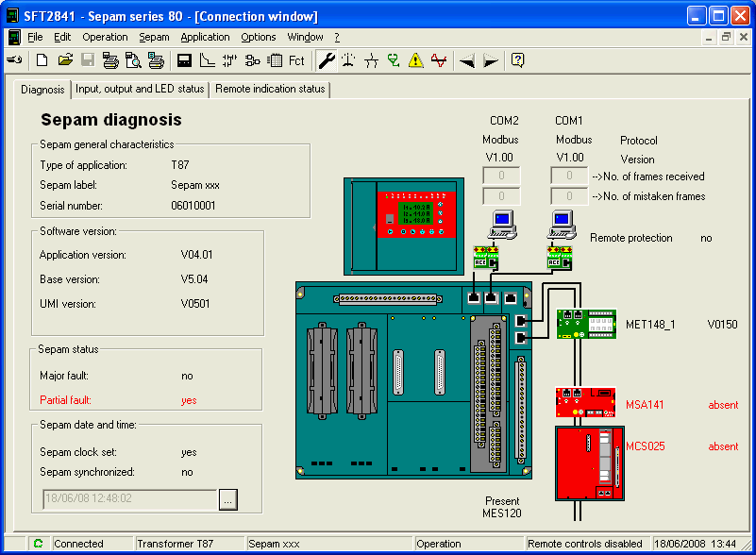Click the green stethoscope diagnosis icon
Image resolution: width=756 pixels, height=555 pixels.
[394, 60]
